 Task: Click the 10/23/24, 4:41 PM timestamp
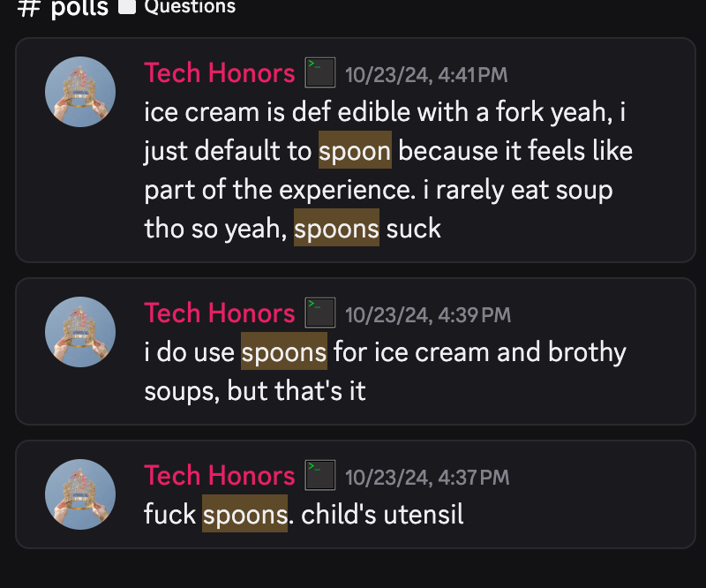[426, 75]
